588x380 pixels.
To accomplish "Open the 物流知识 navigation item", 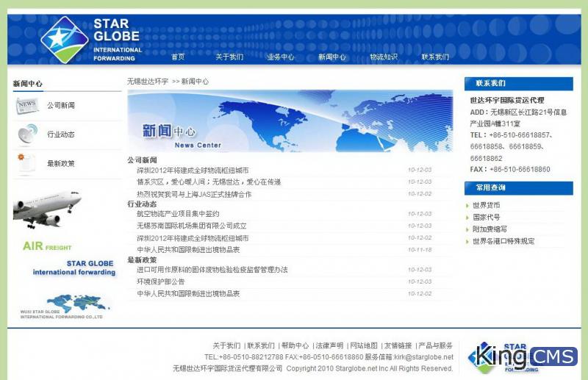I will click(384, 57).
